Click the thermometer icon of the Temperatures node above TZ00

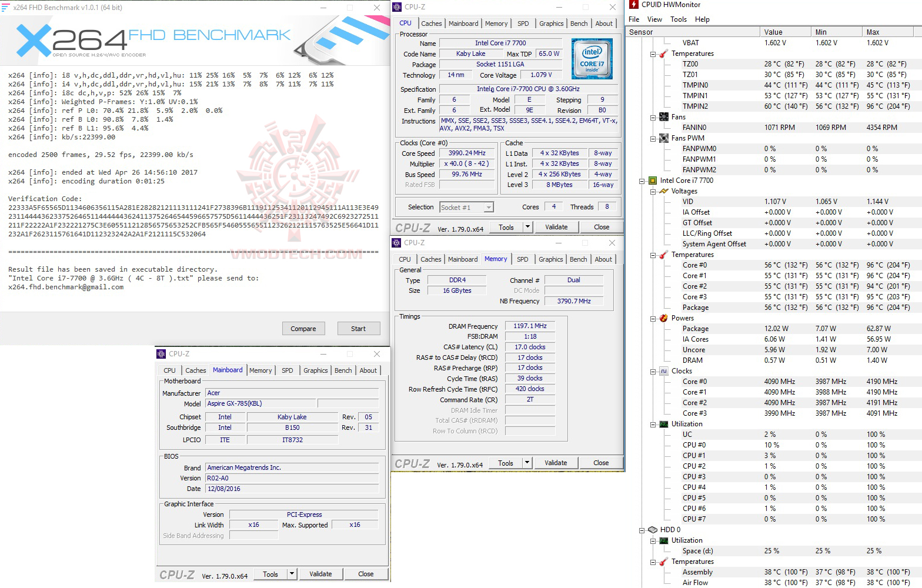(663, 54)
